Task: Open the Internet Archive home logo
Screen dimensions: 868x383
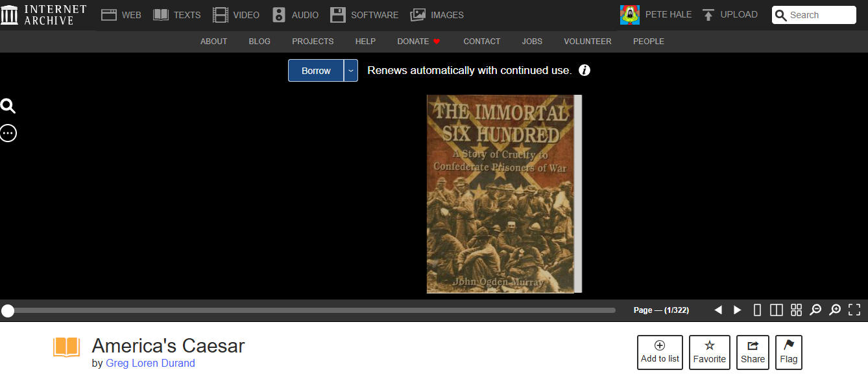Action: [43, 14]
